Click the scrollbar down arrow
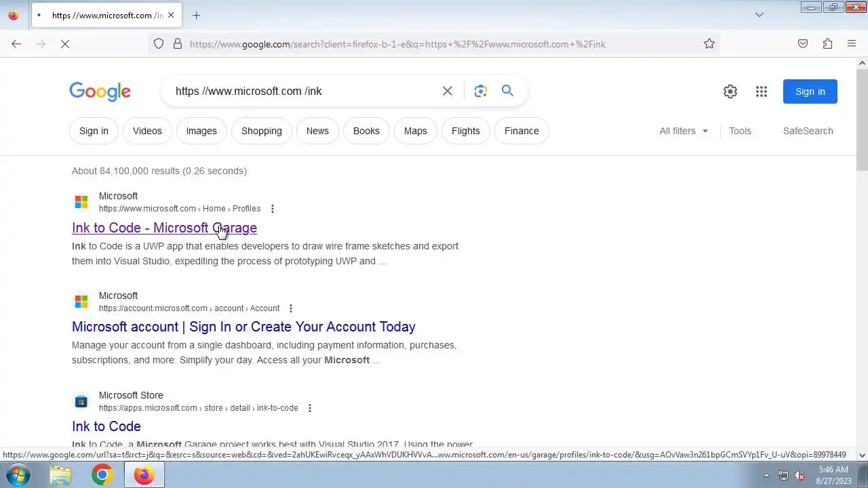The width and height of the screenshot is (868, 488). coord(862,455)
